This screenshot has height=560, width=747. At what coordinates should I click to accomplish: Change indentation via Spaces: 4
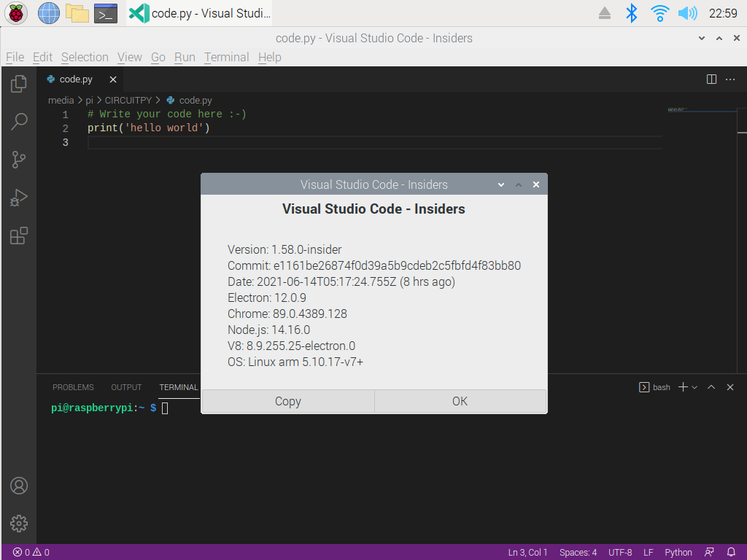point(578,553)
